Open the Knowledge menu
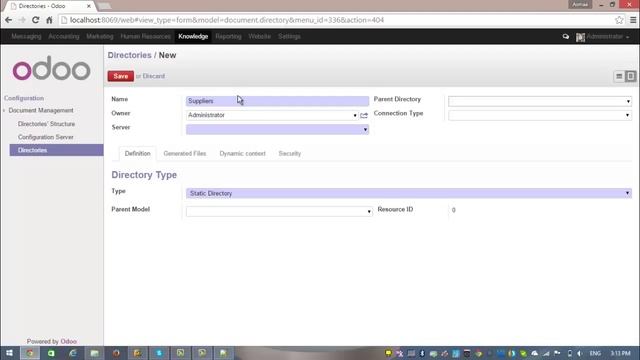This screenshot has width=640, height=360. [x=193, y=36]
